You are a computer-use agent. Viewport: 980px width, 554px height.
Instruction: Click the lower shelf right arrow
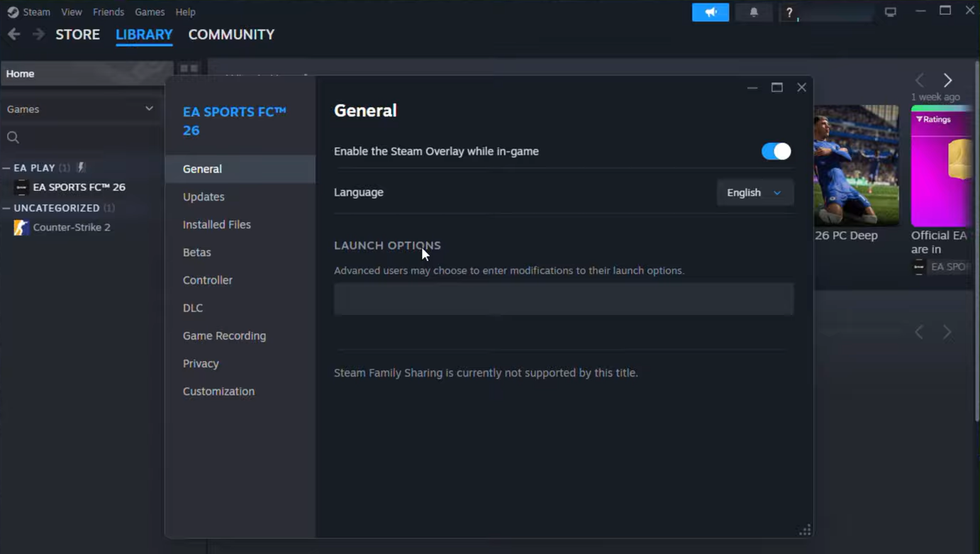[x=947, y=332]
